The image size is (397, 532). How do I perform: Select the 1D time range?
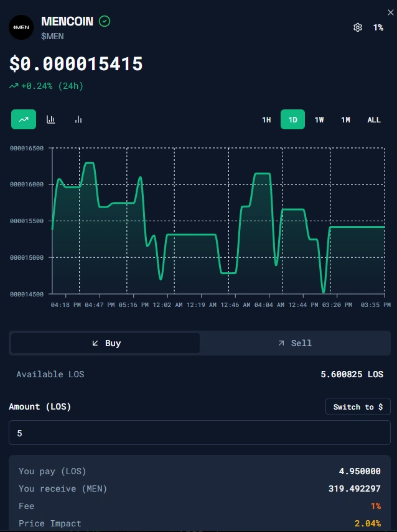pos(292,120)
